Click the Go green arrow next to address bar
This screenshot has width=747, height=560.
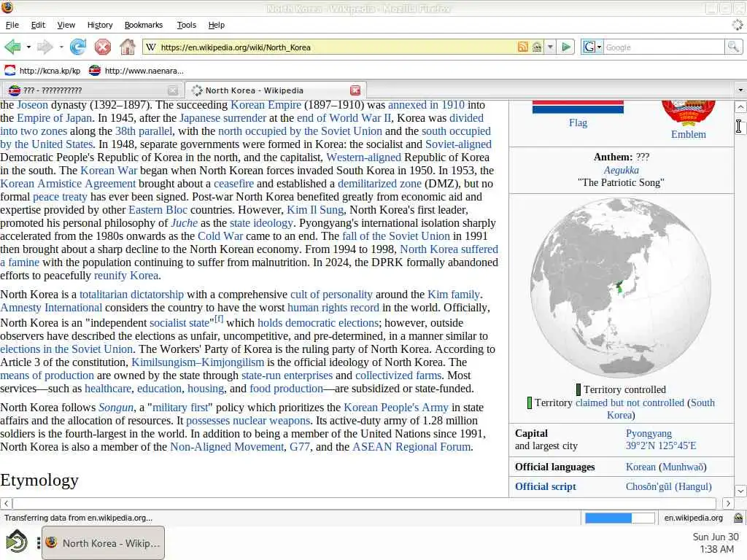click(566, 47)
